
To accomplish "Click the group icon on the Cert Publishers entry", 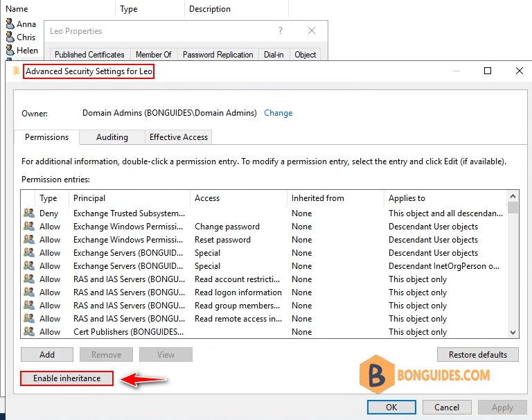I will pyautogui.click(x=29, y=331).
